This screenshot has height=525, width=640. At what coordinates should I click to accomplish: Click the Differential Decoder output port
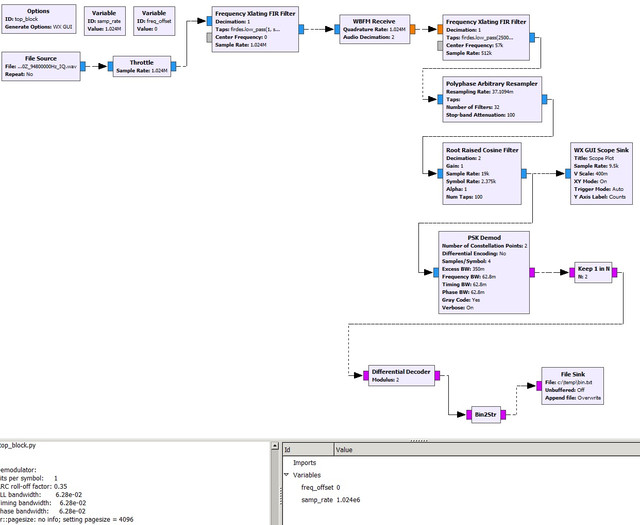click(438, 376)
